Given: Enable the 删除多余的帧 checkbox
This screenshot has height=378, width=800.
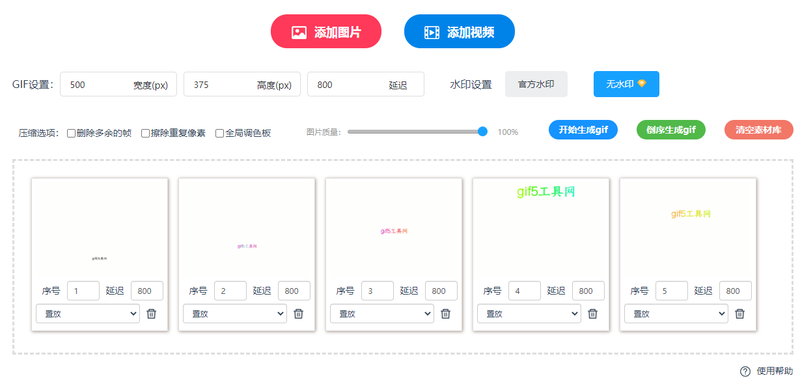Looking at the screenshot, I should click(71, 133).
